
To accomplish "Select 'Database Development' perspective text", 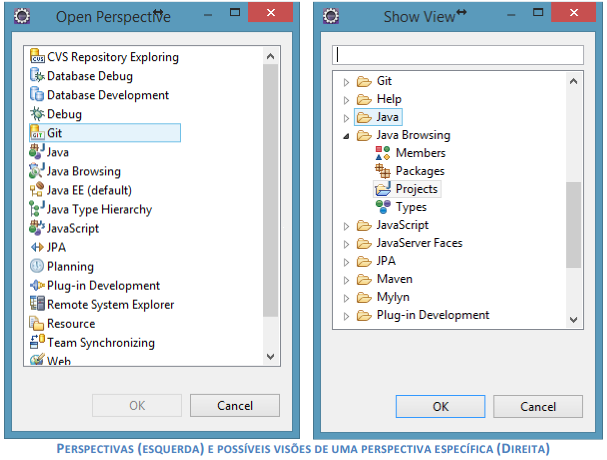I will tap(108, 95).
